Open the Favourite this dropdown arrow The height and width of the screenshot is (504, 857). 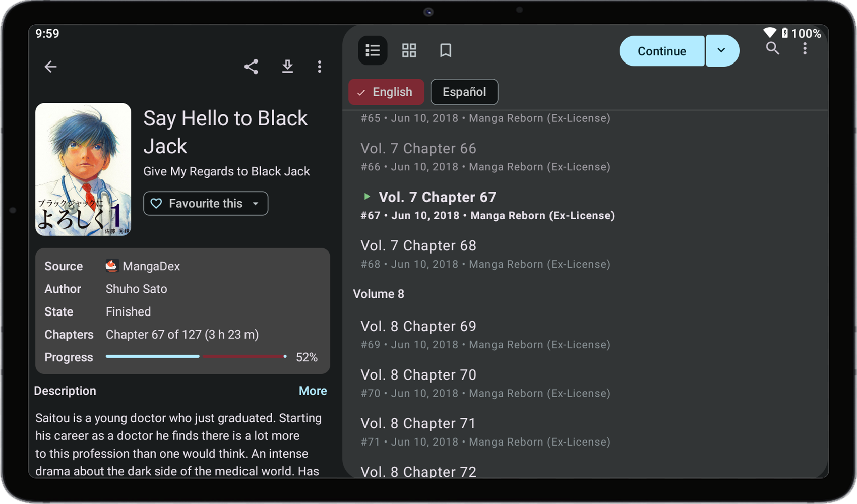(x=256, y=203)
